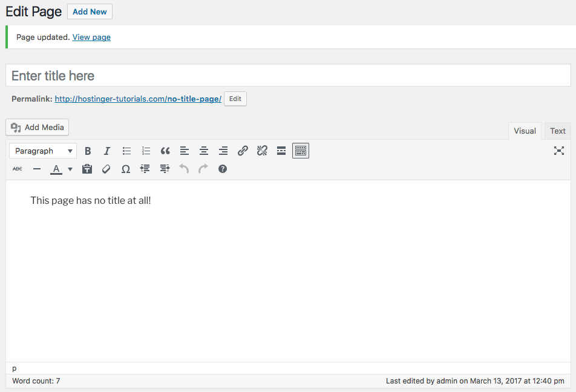This screenshot has width=576, height=392.
Task: Open the View page link
Action: pyautogui.click(x=91, y=37)
